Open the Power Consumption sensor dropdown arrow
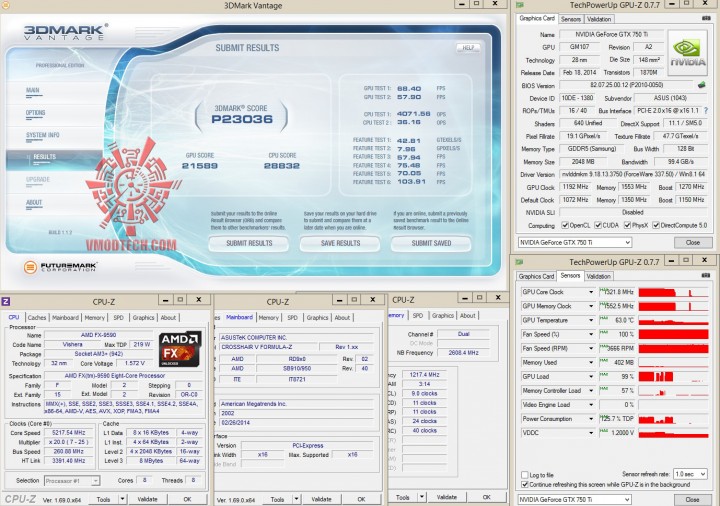 point(591,419)
